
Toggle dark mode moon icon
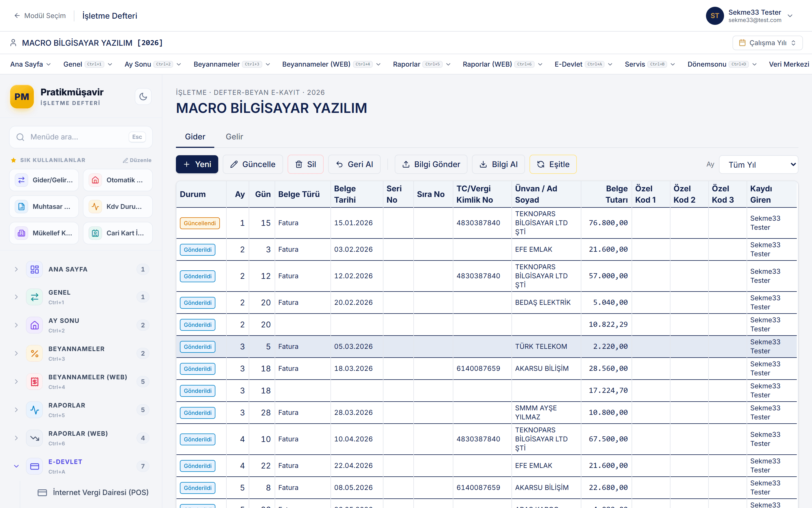(x=143, y=97)
